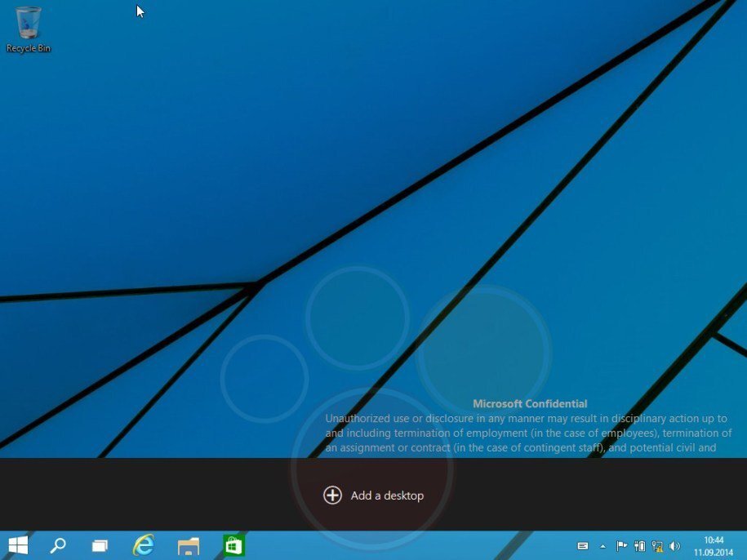The width and height of the screenshot is (747, 560).
Task: Open the Start menu
Action: pos(17,545)
